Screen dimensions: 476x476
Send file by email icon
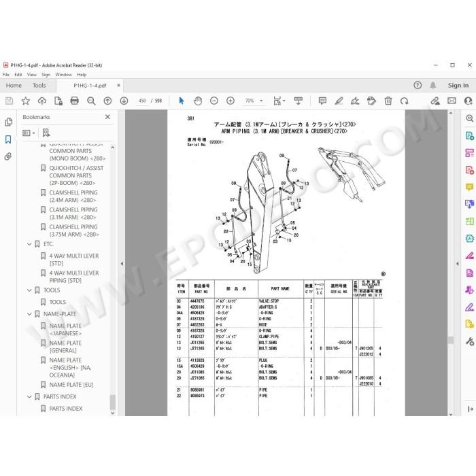(452, 101)
